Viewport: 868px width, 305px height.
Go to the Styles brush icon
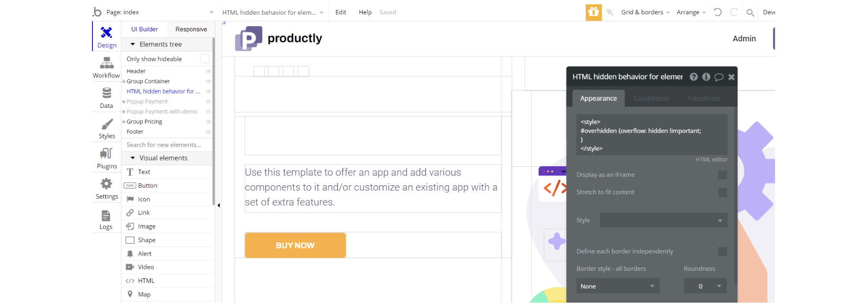(x=107, y=124)
